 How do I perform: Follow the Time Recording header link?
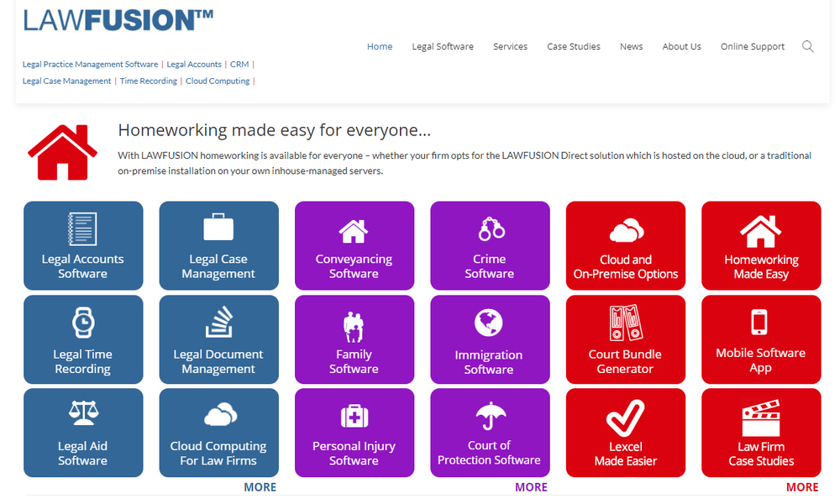(149, 81)
